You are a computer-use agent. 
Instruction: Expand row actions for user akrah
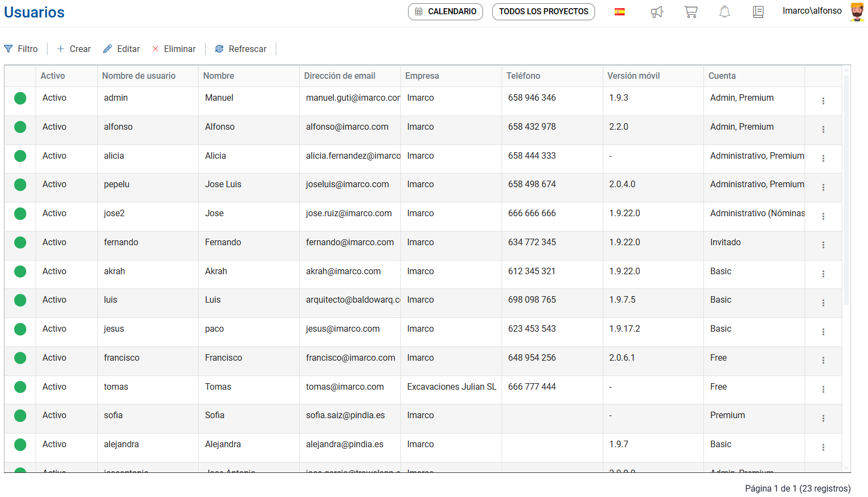point(823,274)
